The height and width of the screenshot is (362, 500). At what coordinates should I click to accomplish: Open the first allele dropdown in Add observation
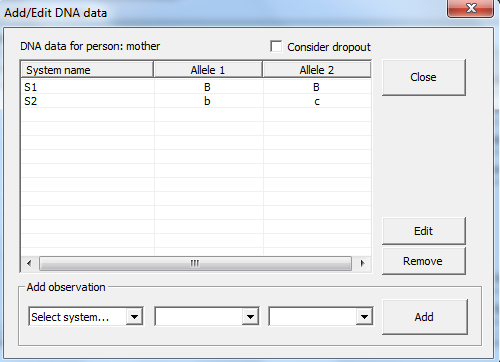tap(250, 316)
